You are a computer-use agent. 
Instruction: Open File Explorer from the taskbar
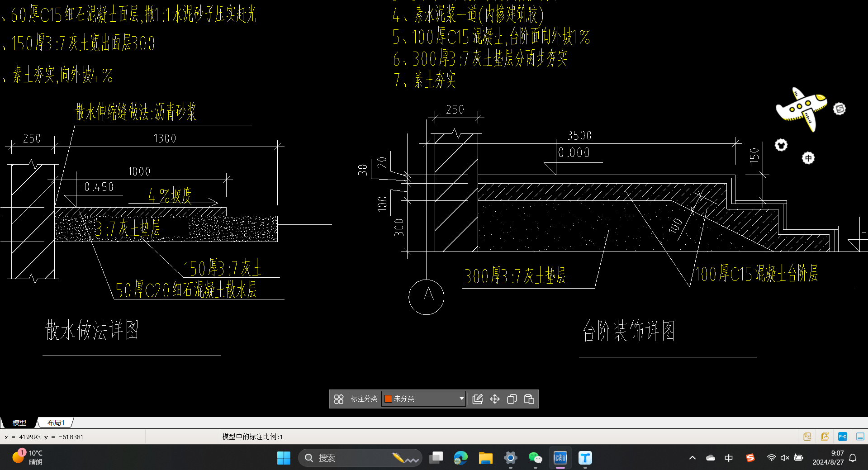(x=486, y=458)
